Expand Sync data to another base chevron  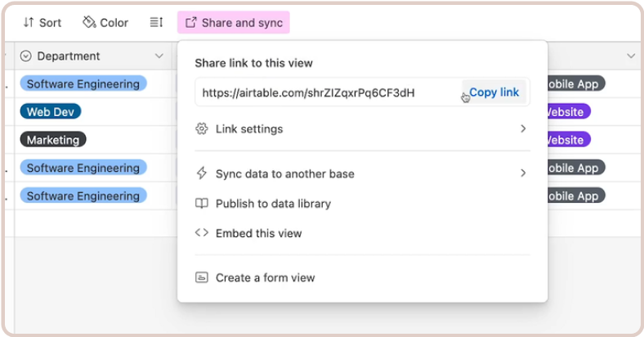[x=523, y=173]
